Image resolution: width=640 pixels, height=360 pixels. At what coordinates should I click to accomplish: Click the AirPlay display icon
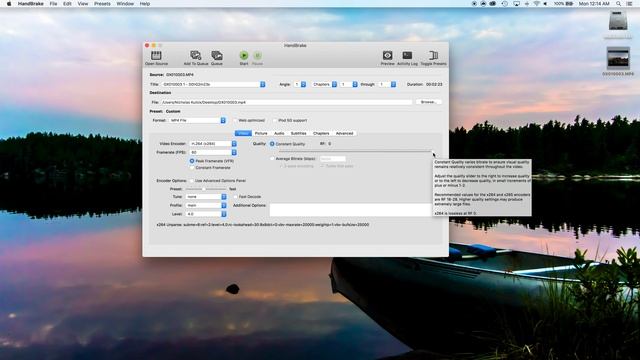(x=516, y=4)
